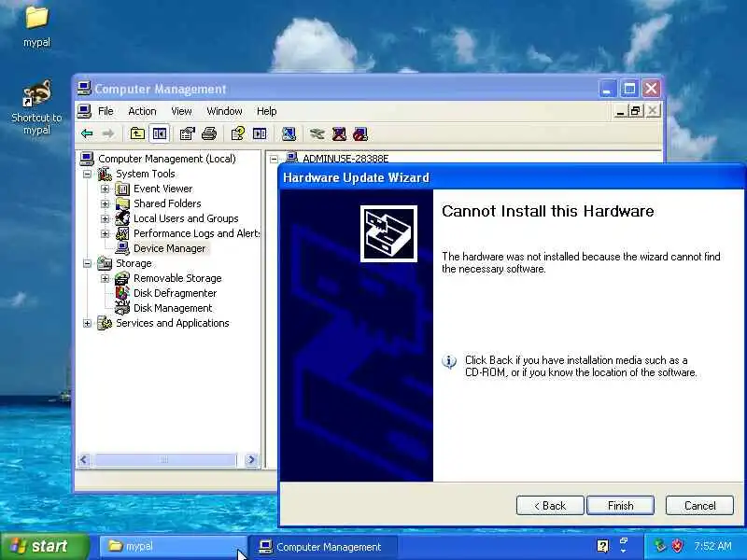
Task: Click the Show/Hide Action Pane icon
Action: (x=260, y=133)
